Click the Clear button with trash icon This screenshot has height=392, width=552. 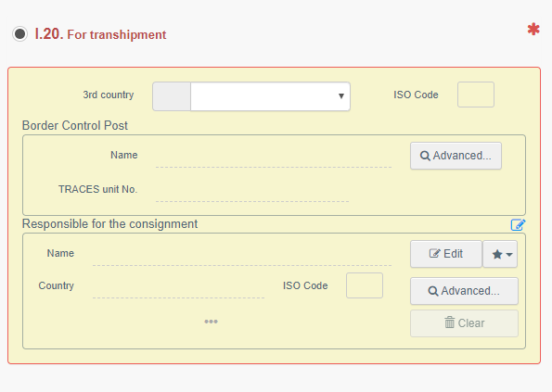464,323
